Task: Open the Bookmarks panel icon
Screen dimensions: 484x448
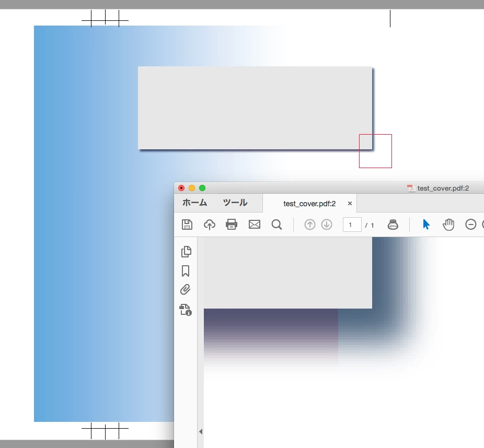Action: pyautogui.click(x=186, y=271)
